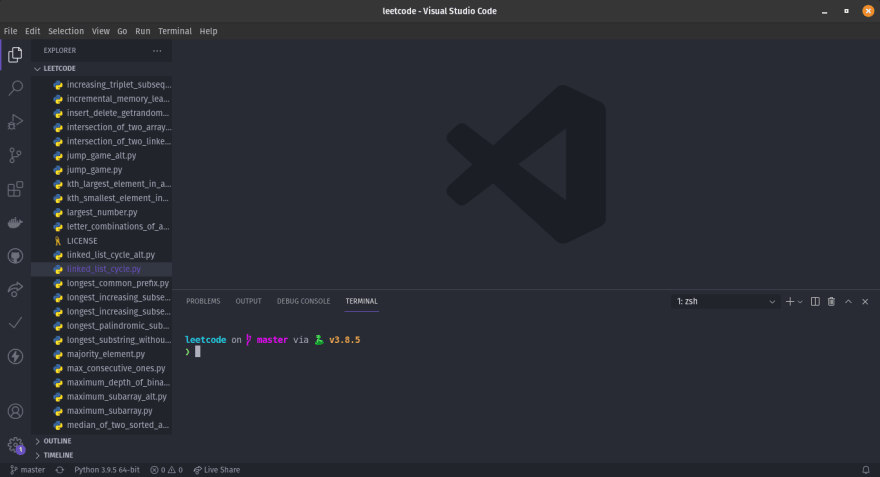The height and width of the screenshot is (477, 880).
Task: Click errors and warnings count in status bar
Action: 166,470
